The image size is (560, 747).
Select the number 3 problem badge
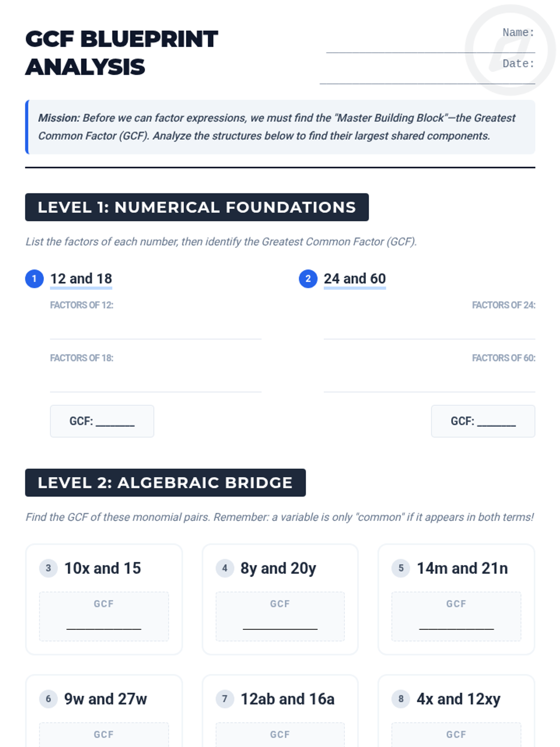48,568
